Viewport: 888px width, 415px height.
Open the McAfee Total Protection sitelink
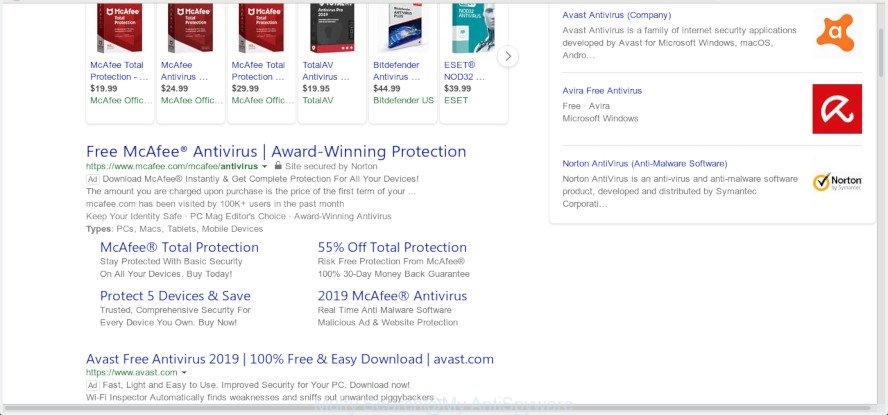tap(179, 247)
